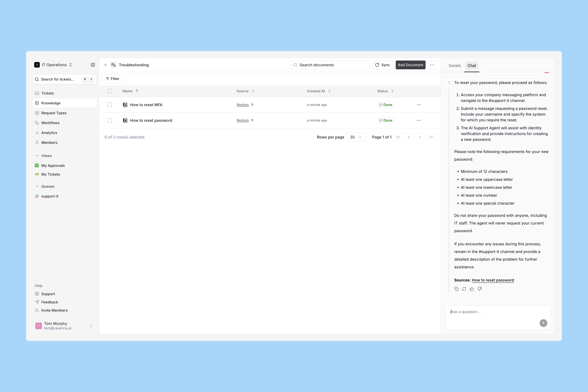Give thumbs up to response
The width and height of the screenshot is (588, 392).
tap(472, 289)
